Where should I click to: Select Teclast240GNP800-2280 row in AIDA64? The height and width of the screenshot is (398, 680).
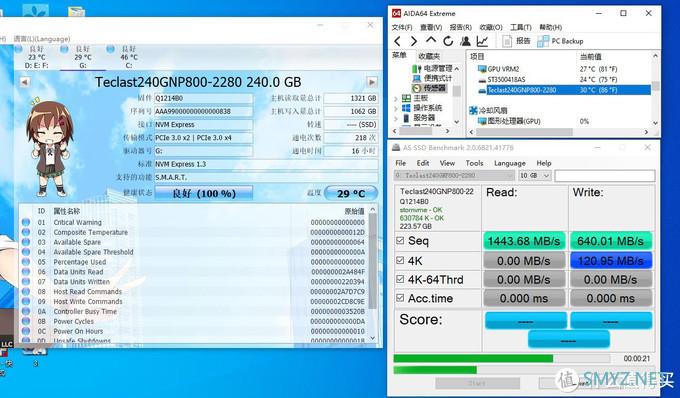point(563,90)
